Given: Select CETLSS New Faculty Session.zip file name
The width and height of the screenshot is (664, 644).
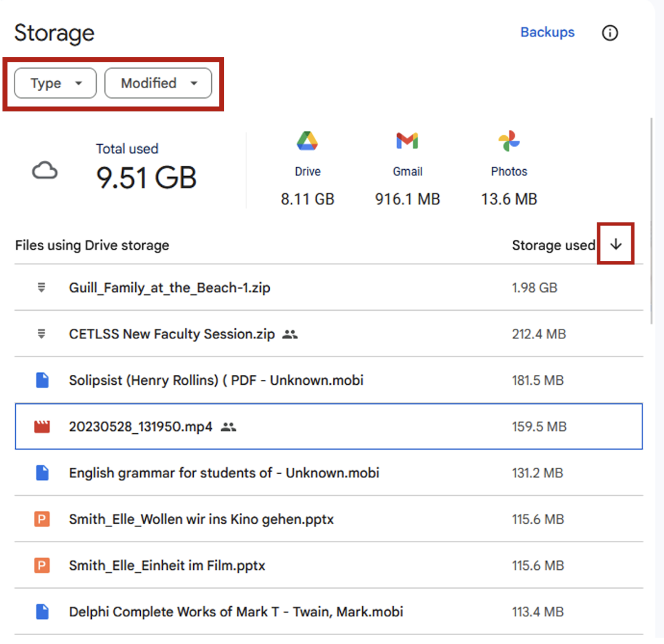Looking at the screenshot, I should [172, 334].
